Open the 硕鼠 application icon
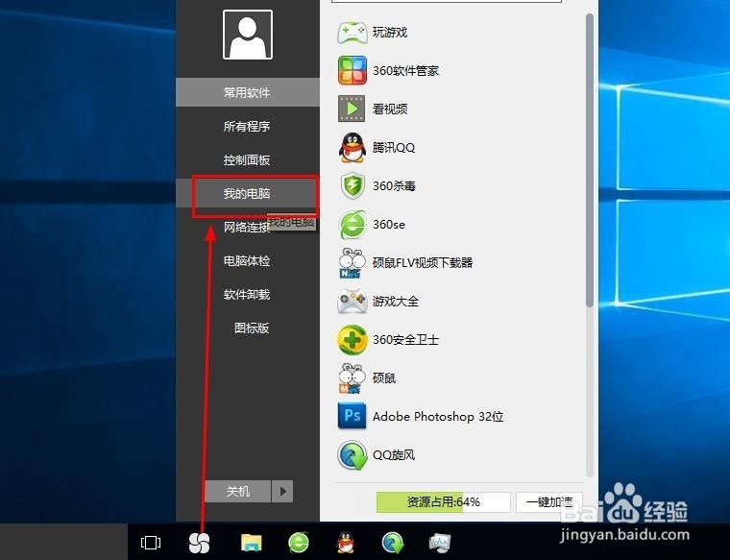The height and width of the screenshot is (560, 730). click(352, 378)
